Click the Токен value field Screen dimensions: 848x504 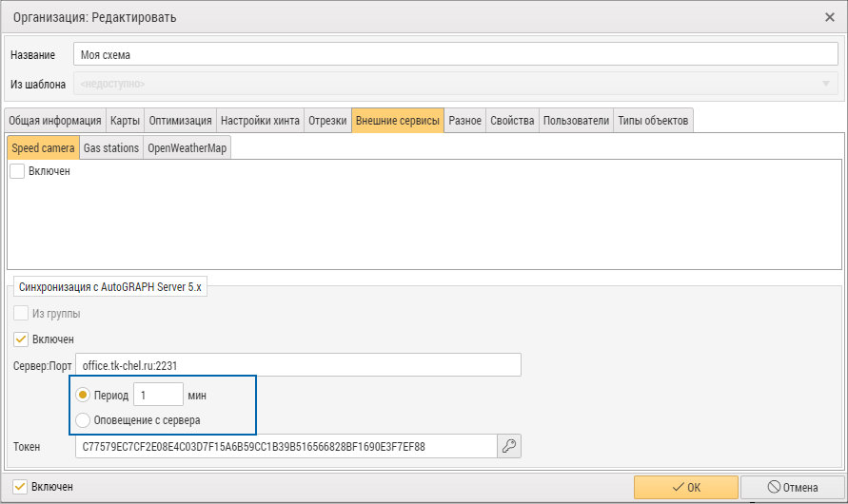point(286,446)
